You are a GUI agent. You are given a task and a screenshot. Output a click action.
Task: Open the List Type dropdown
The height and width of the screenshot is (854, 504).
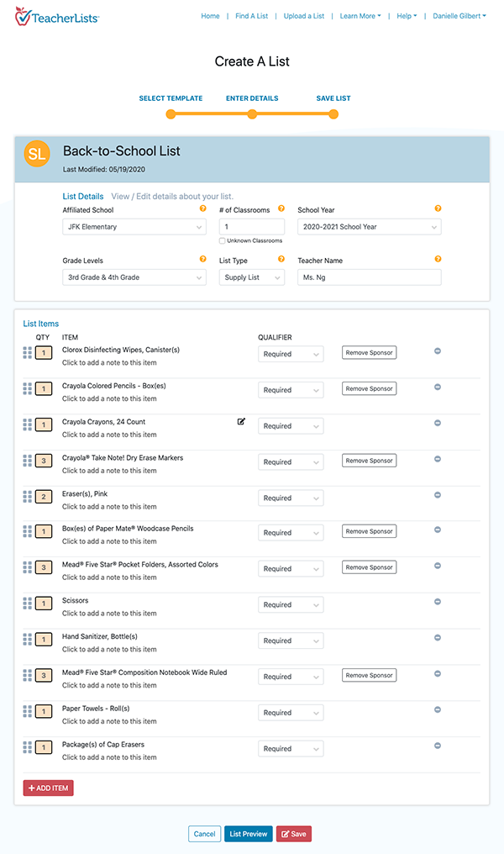(252, 277)
